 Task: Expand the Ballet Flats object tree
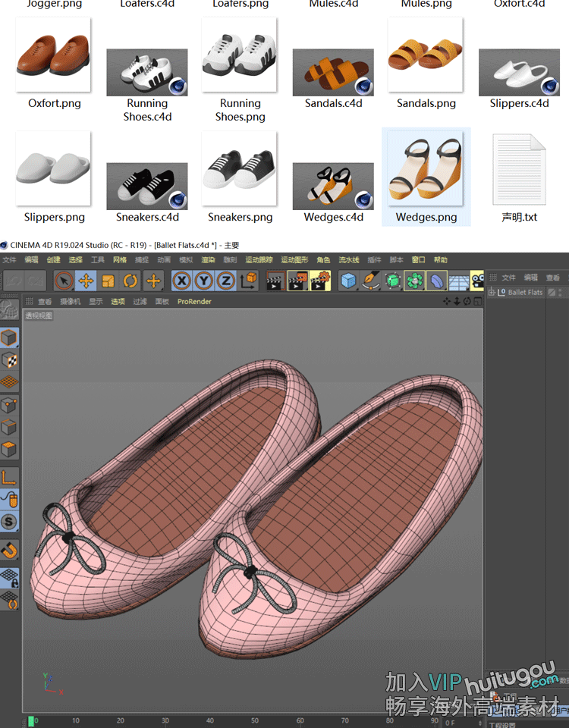click(x=492, y=292)
